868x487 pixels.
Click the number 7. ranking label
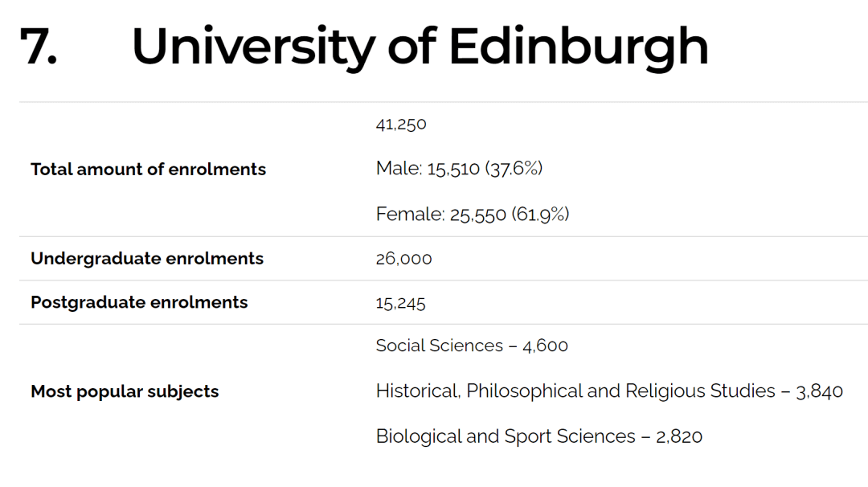[x=39, y=47]
